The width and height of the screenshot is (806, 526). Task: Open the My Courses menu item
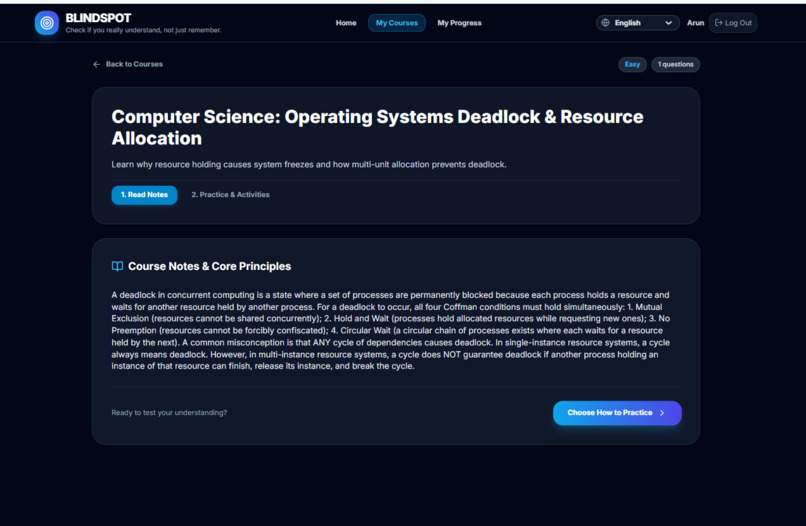point(397,23)
